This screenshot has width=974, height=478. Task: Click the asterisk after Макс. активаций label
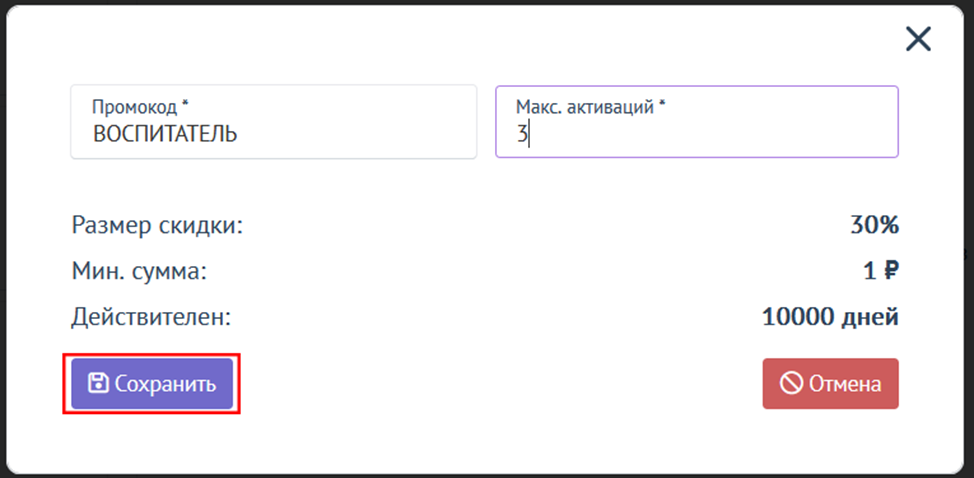662,105
